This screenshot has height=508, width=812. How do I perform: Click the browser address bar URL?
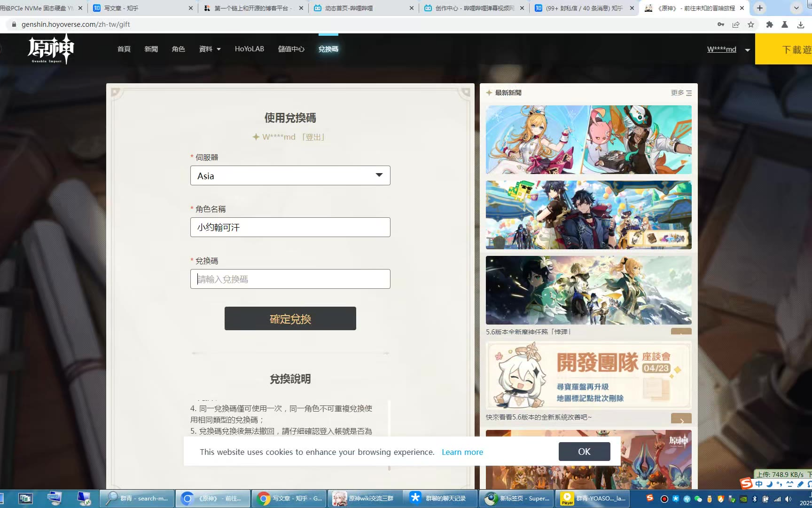point(76,24)
